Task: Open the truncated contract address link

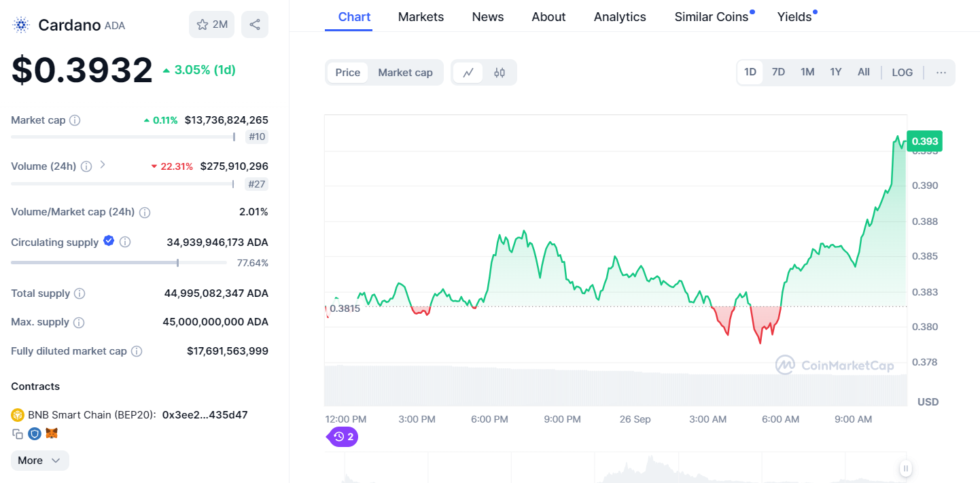Action: (204, 414)
